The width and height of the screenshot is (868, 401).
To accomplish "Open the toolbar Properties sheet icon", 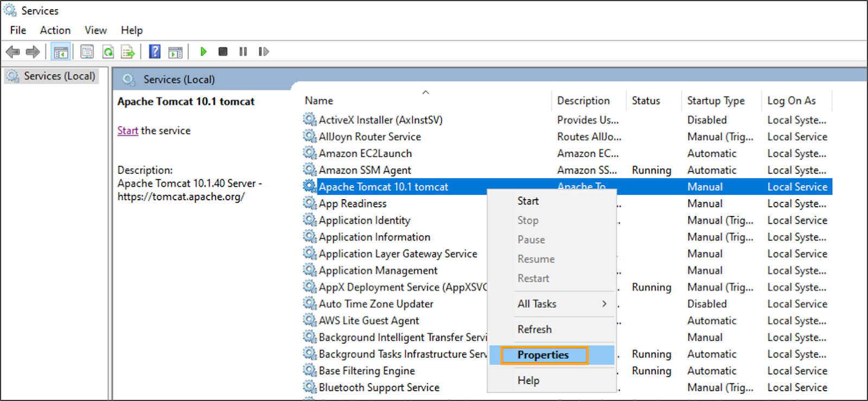I will click(x=87, y=52).
